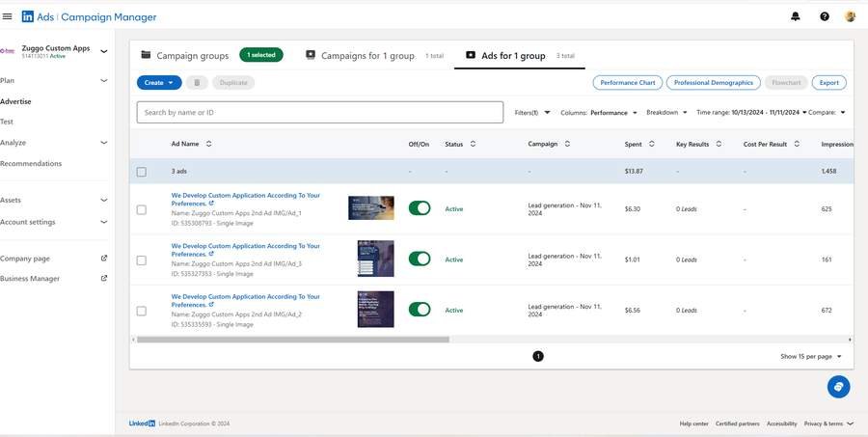Open the Help center footer link
Viewport: 868px width, 437px height.
(x=693, y=423)
